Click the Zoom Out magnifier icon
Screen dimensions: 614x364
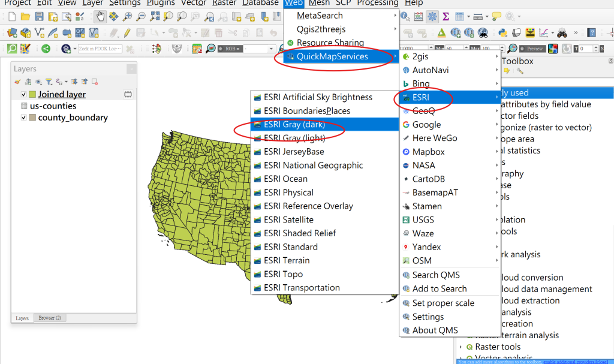pyautogui.click(x=141, y=16)
